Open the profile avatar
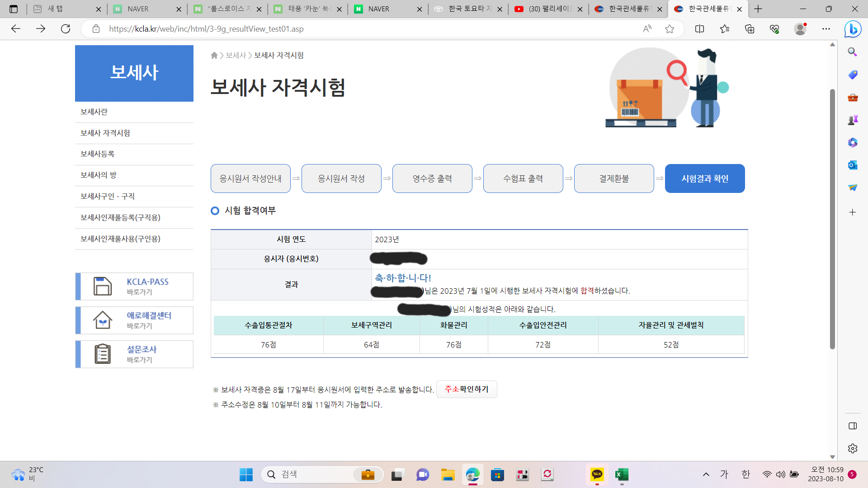The width and height of the screenshot is (868, 488). tap(800, 29)
